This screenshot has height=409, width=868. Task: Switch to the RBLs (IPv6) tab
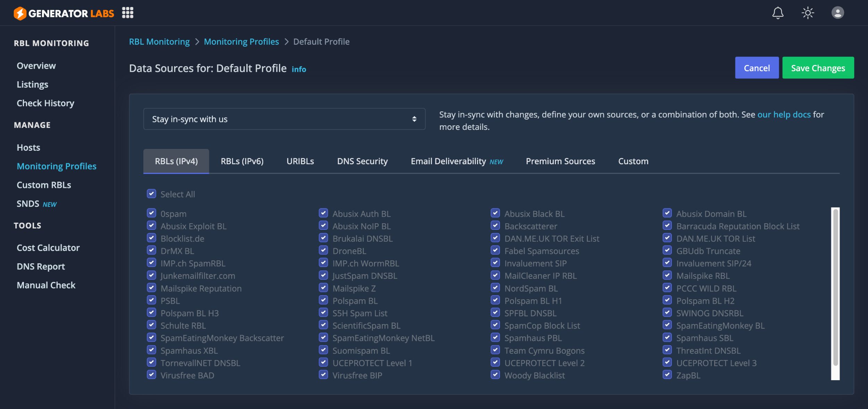coord(242,161)
